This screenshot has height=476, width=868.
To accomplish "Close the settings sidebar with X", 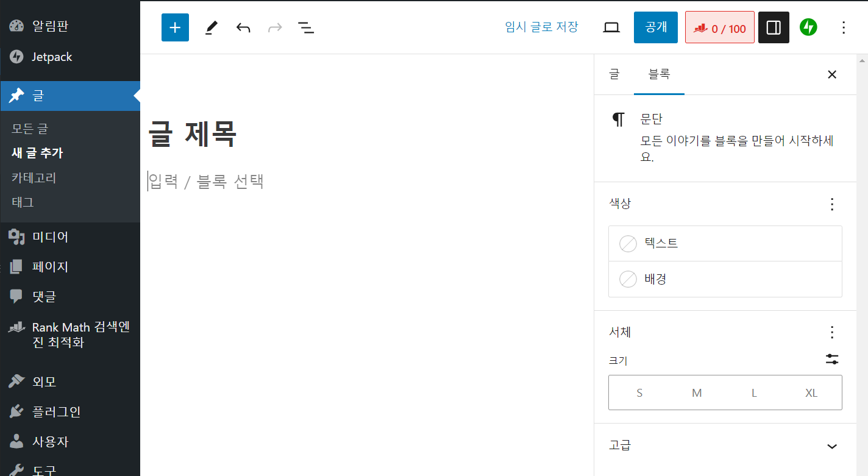I will pos(832,74).
